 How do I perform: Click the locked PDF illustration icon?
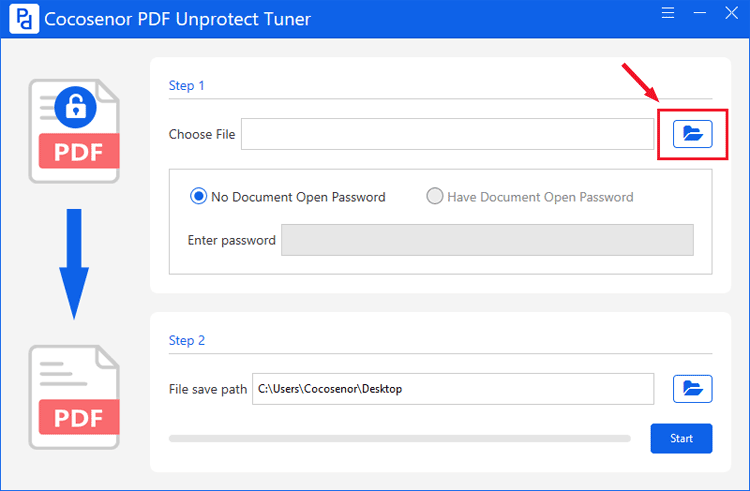click(x=74, y=131)
